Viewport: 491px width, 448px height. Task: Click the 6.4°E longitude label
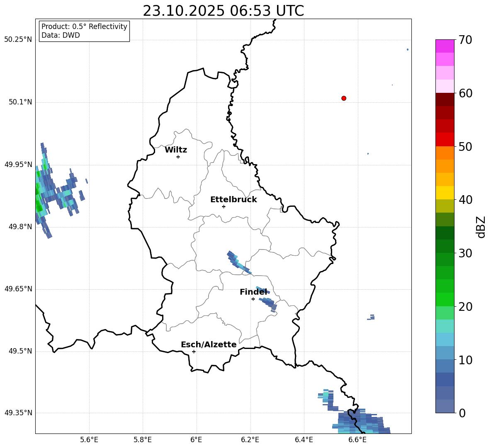(x=304, y=440)
